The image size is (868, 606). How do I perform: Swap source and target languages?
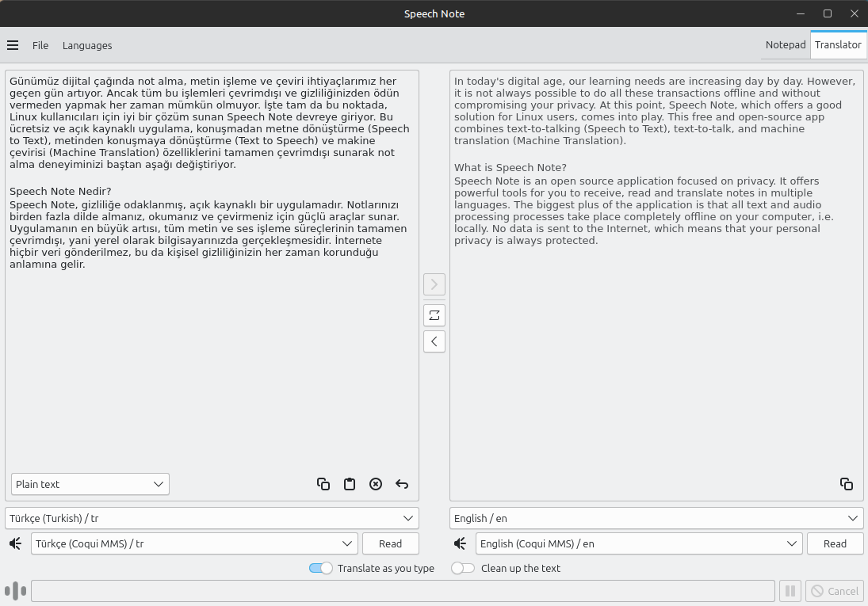click(434, 315)
